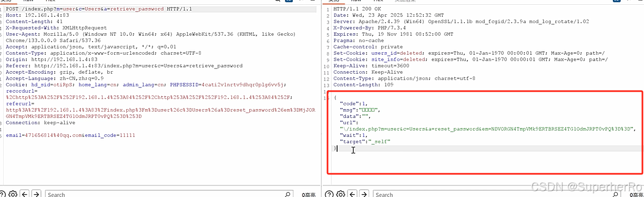Click the Expires: Thu, 19 Nov 1981 header

coord(393,34)
